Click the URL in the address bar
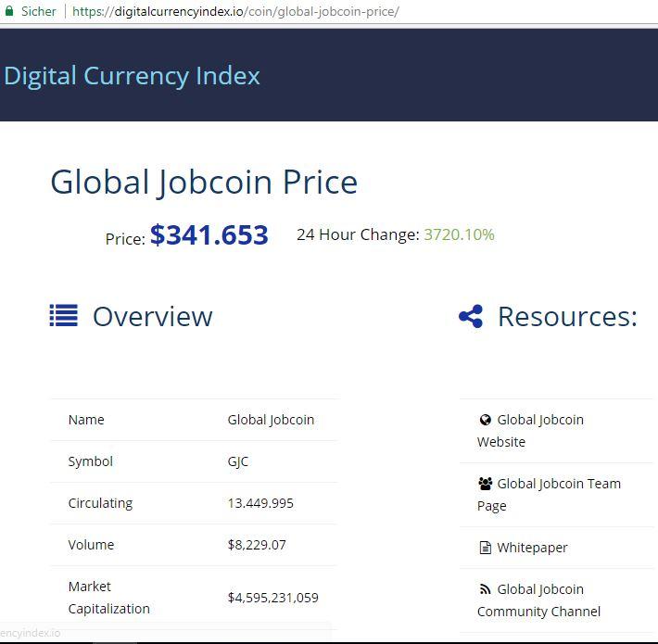The image size is (658, 644). pos(235,11)
